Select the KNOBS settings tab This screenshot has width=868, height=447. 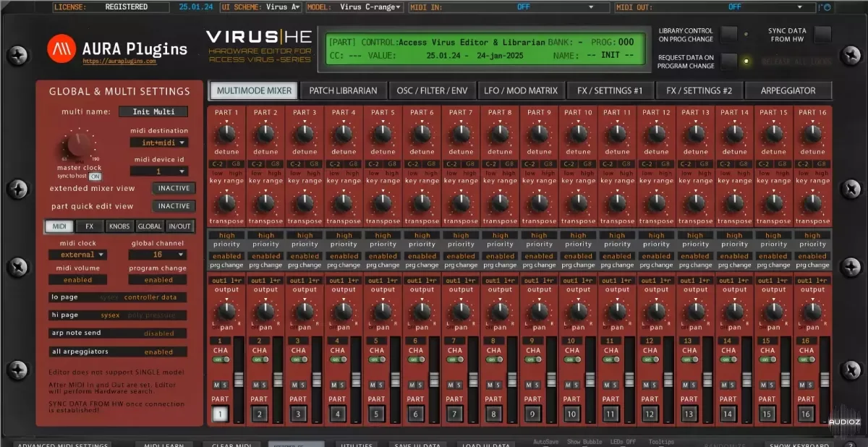(119, 226)
